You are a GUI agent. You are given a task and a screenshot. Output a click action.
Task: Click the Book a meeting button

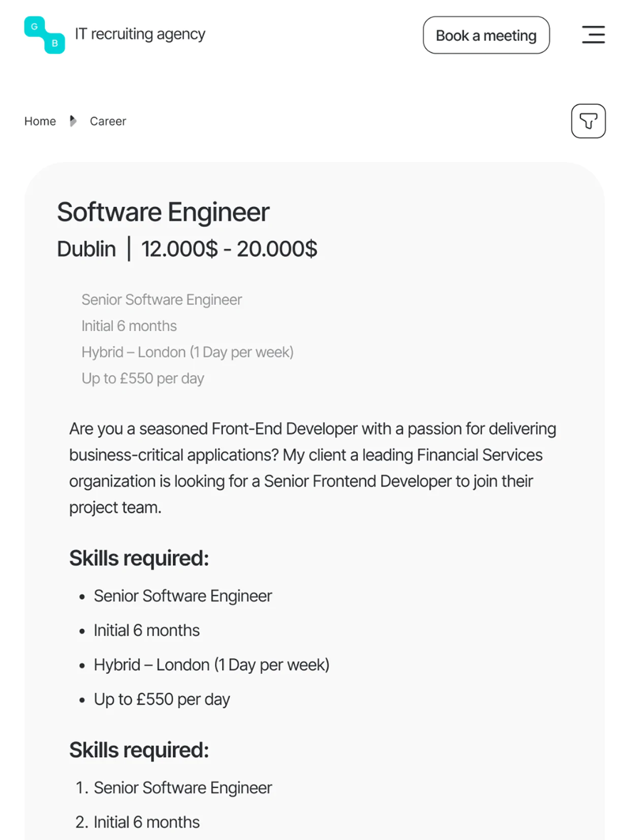coord(486,35)
